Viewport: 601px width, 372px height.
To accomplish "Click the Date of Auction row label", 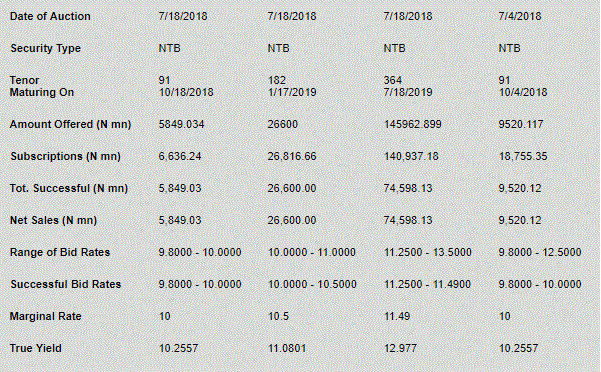I will tap(50, 16).
